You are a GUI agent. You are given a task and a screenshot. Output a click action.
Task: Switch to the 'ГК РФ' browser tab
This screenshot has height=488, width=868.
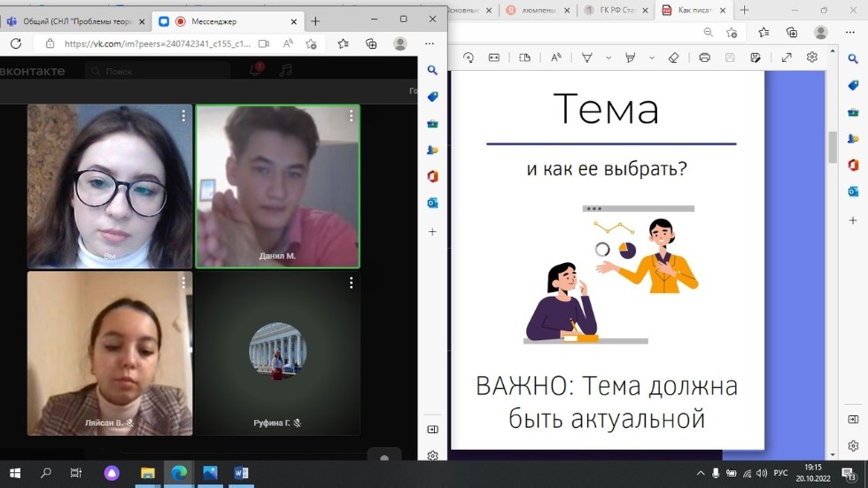tap(616, 11)
